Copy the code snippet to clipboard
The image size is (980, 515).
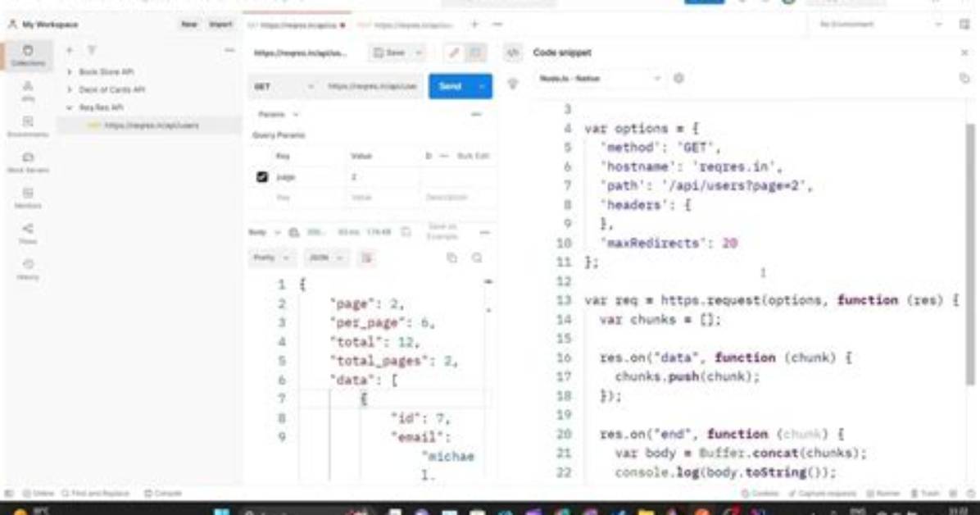[x=964, y=78]
